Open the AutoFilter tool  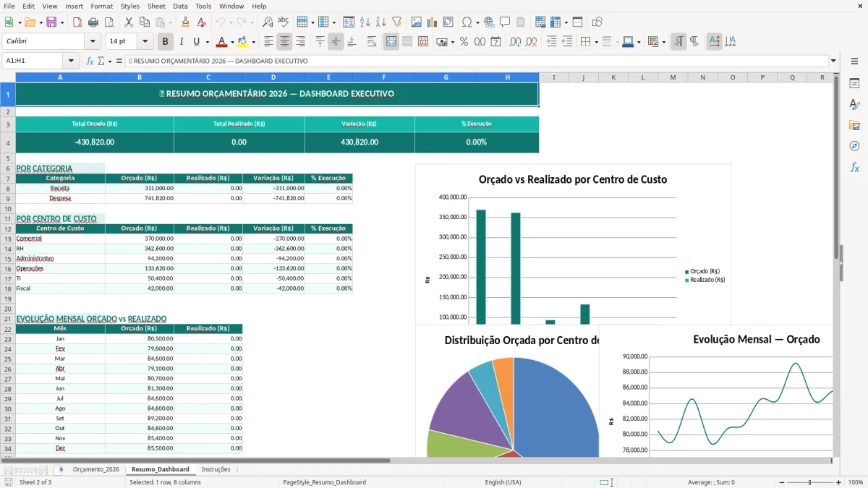tap(396, 22)
